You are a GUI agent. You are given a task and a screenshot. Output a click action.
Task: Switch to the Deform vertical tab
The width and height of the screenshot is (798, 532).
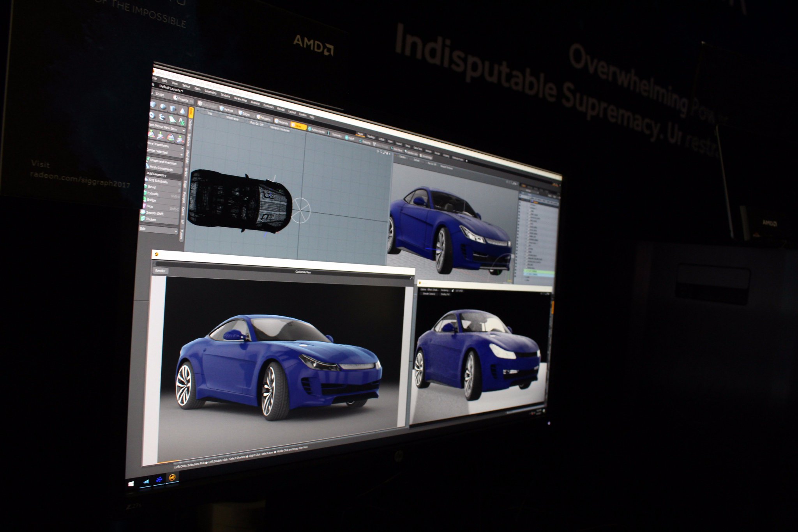click(x=191, y=125)
